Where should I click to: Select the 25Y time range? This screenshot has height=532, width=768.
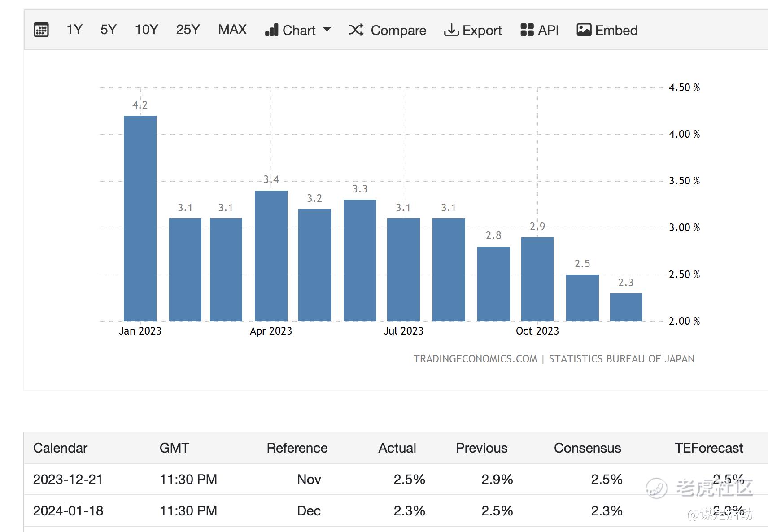(x=188, y=30)
